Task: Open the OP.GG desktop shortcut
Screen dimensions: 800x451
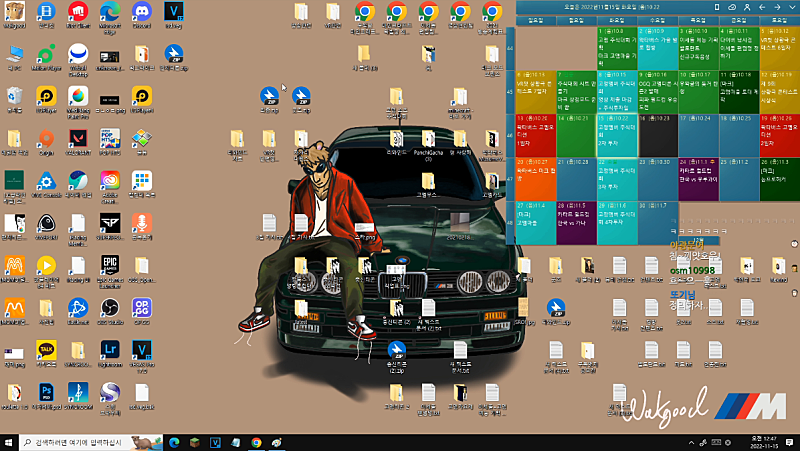Action: [142, 307]
